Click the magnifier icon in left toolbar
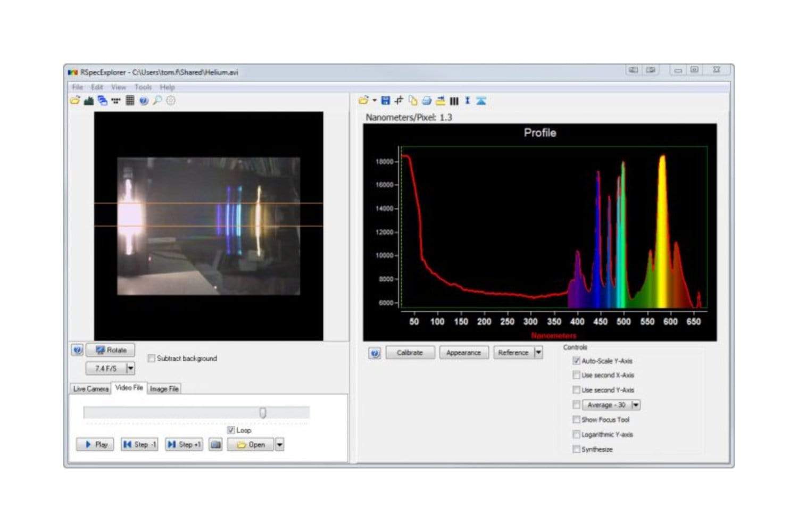 [157, 101]
